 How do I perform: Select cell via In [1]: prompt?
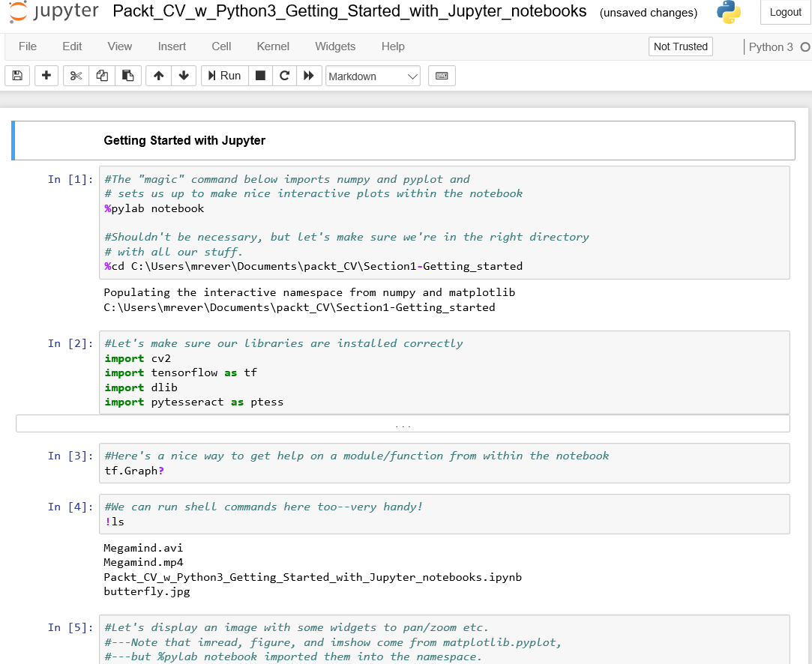click(70, 179)
